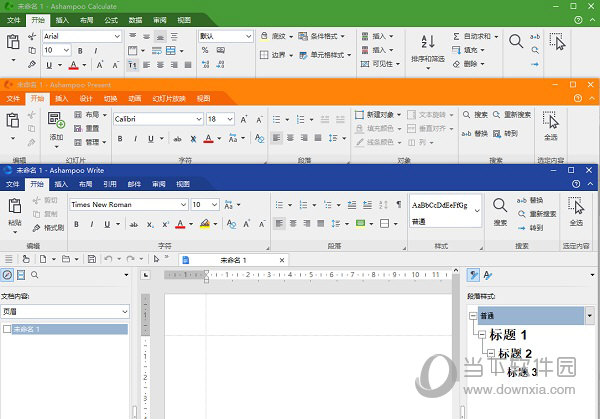Click Save icon in quick access toolbar

92,259
